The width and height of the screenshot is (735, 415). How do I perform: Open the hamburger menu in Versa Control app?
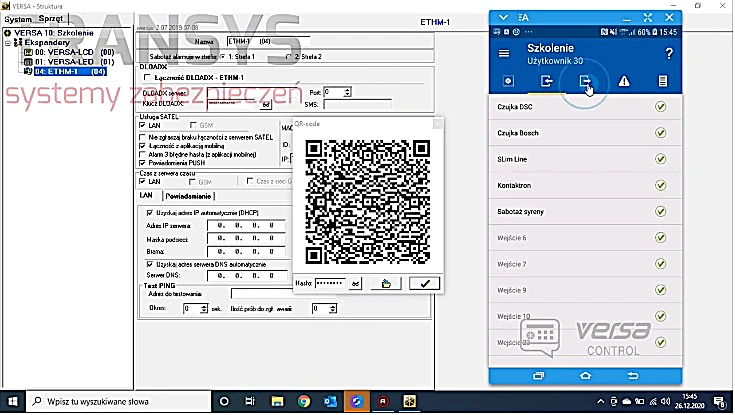click(504, 53)
